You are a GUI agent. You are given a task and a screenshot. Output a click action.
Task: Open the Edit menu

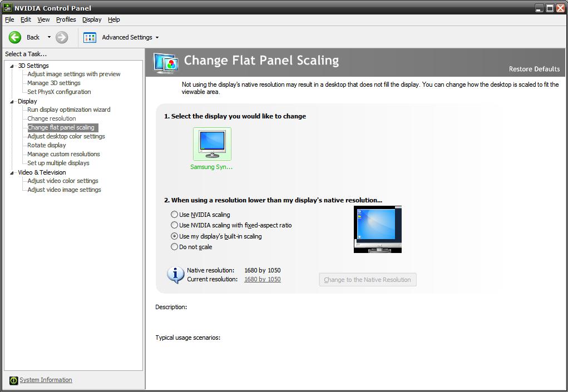pyautogui.click(x=26, y=19)
